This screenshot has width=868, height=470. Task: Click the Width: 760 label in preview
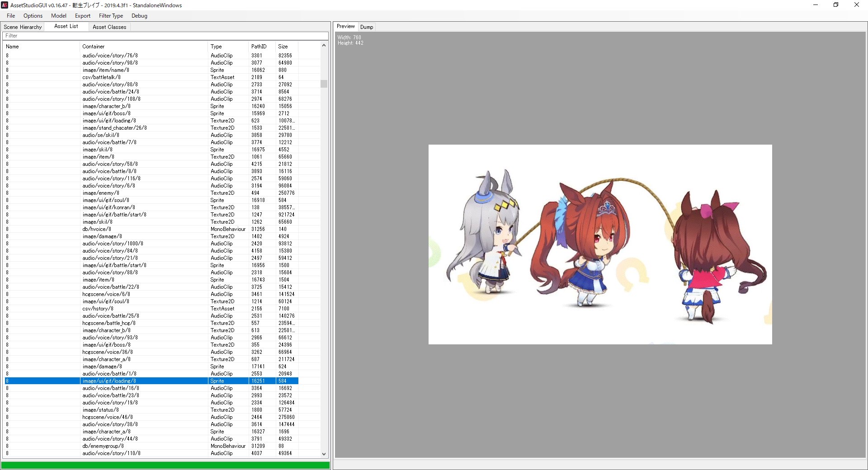pos(349,38)
